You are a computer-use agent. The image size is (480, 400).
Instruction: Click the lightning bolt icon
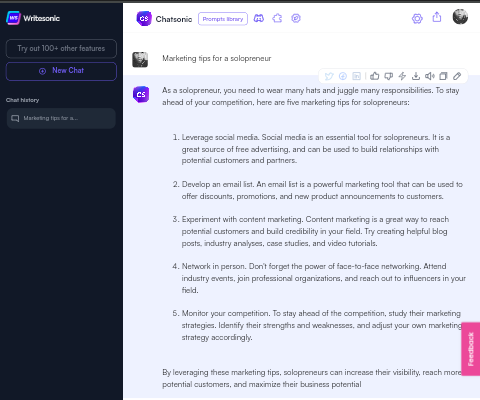coord(402,76)
